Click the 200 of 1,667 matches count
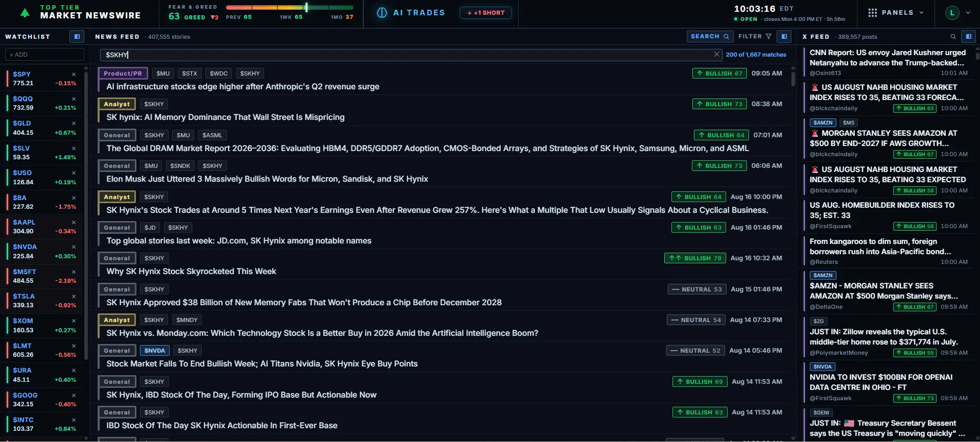This screenshot has height=442, width=980. (756, 55)
